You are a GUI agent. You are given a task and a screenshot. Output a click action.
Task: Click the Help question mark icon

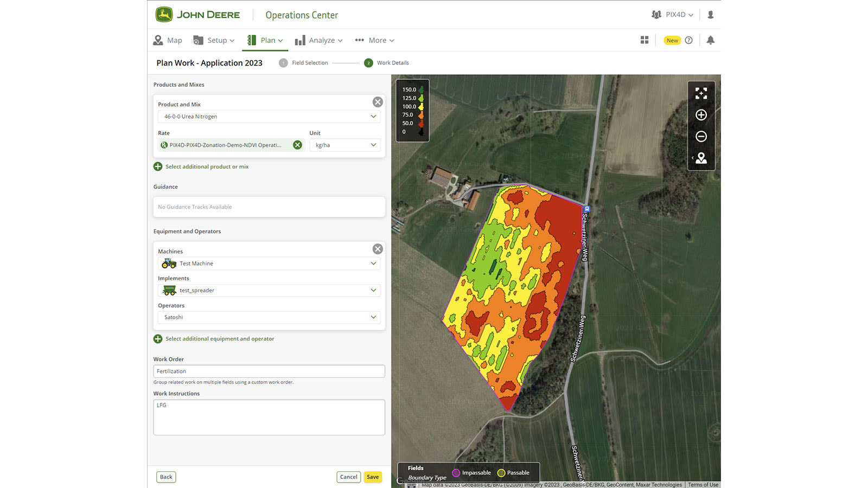click(688, 40)
